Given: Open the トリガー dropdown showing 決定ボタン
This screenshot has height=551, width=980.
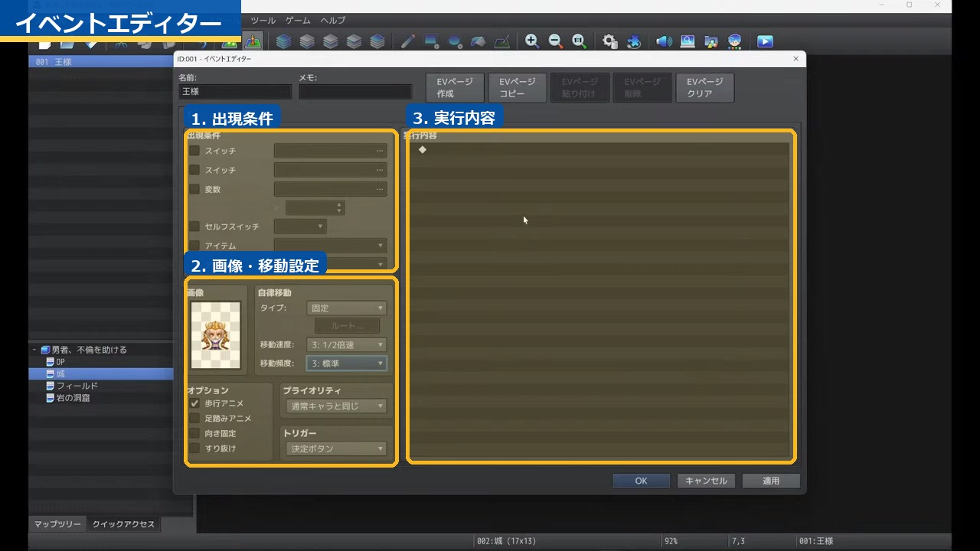Looking at the screenshot, I should [336, 449].
